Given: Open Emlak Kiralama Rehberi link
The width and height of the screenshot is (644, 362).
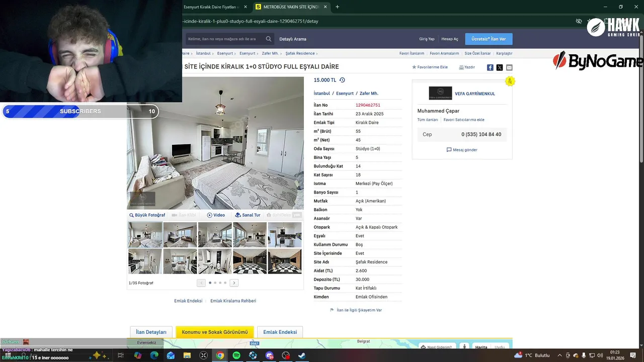Looking at the screenshot, I should [x=233, y=301].
